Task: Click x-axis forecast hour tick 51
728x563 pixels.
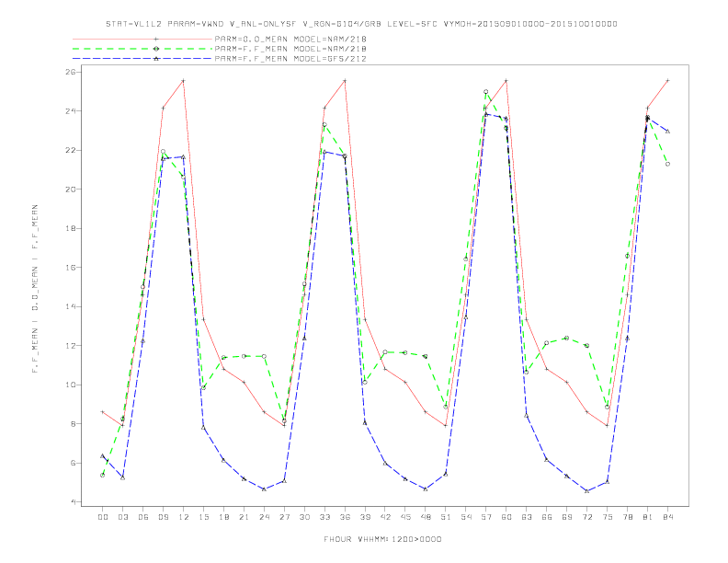Action: pos(446,517)
